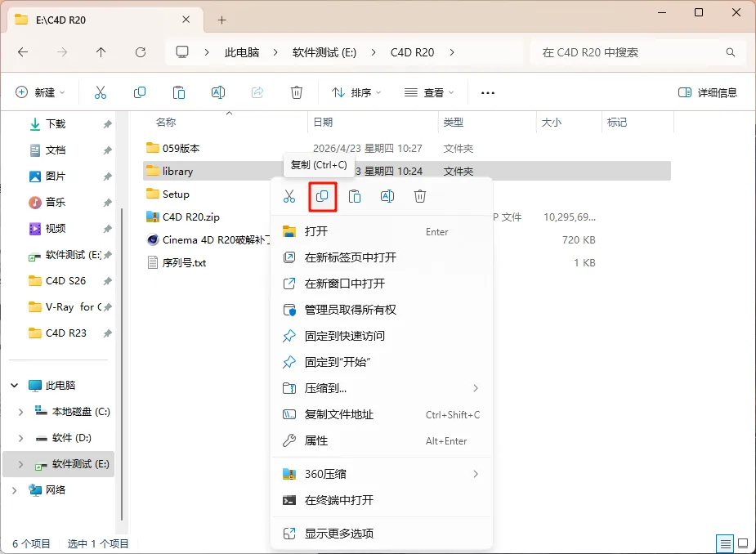Close the E:\C4D R20 tab
Image resolution: width=756 pixels, height=554 pixels.
coord(186,20)
